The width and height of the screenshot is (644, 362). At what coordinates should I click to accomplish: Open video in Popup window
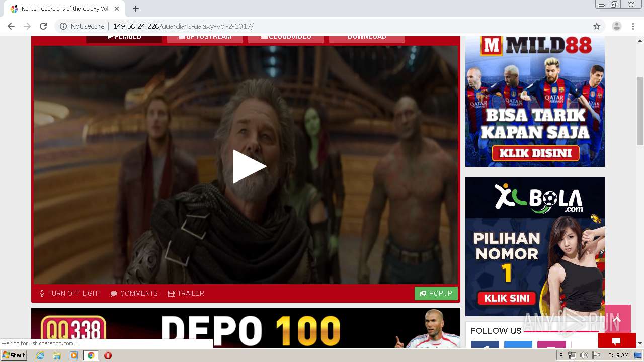436,293
